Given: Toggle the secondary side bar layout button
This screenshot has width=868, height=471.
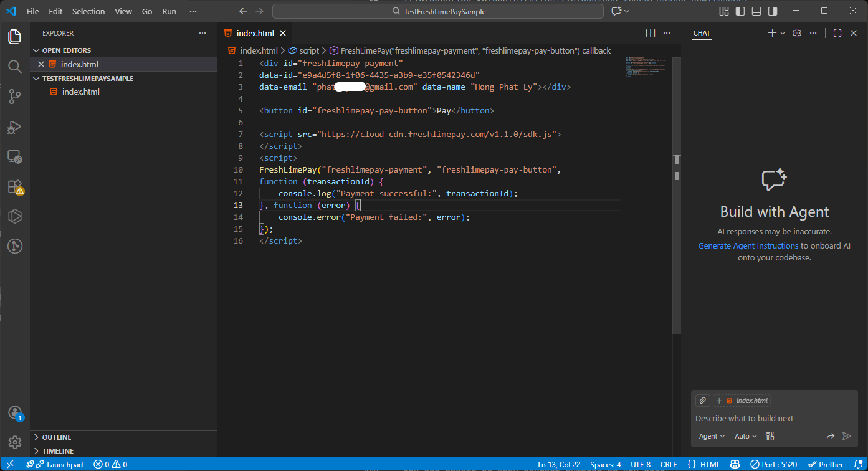Looking at the screenshot, I should [x=773, y=11].
